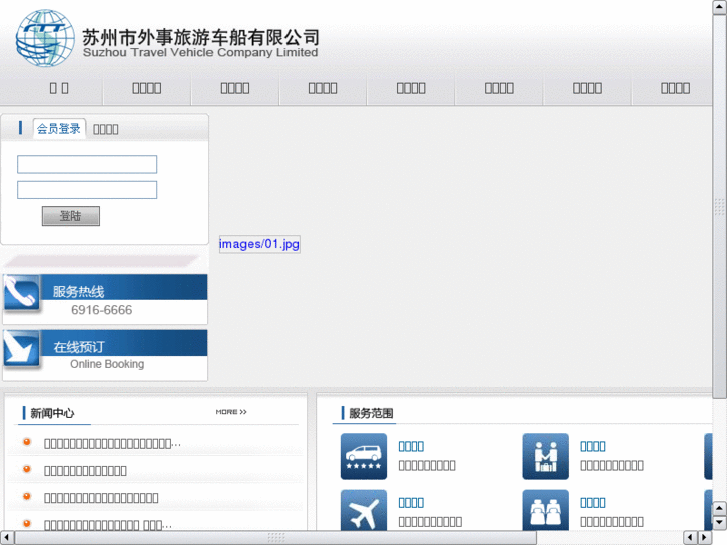Image resolution: width=727 pixels, height=545 pixels.
Task: Click the company globe logo
Action: coord(45,38)
